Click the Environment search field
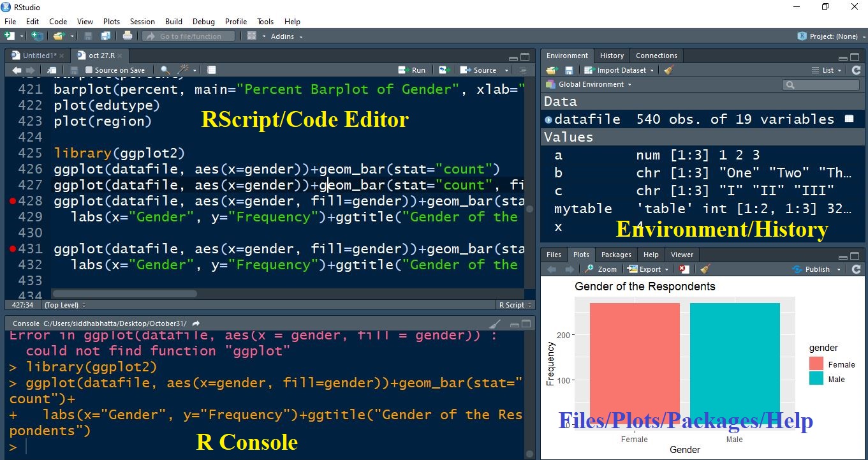Viewport: 868px width, 460px height. (x=821, y=85)
